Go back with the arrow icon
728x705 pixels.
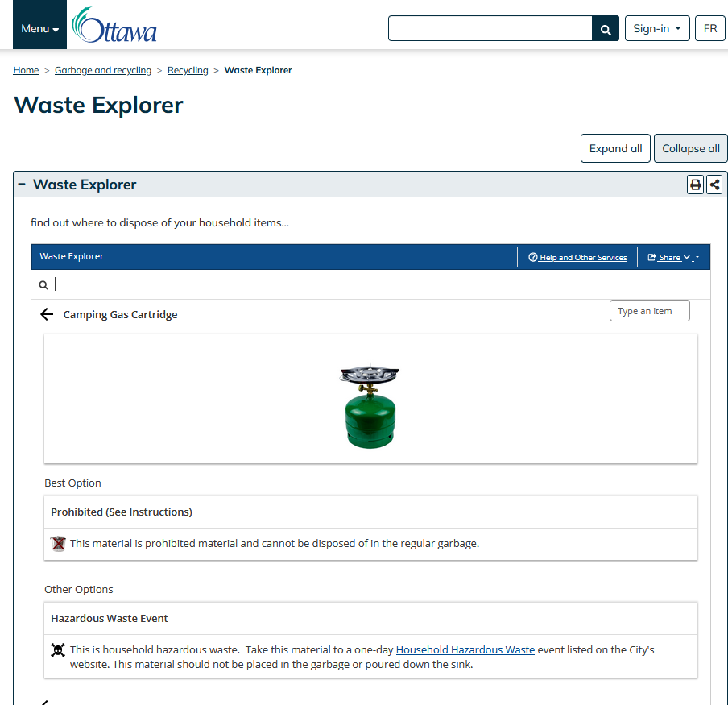click(x=47, y=314)
